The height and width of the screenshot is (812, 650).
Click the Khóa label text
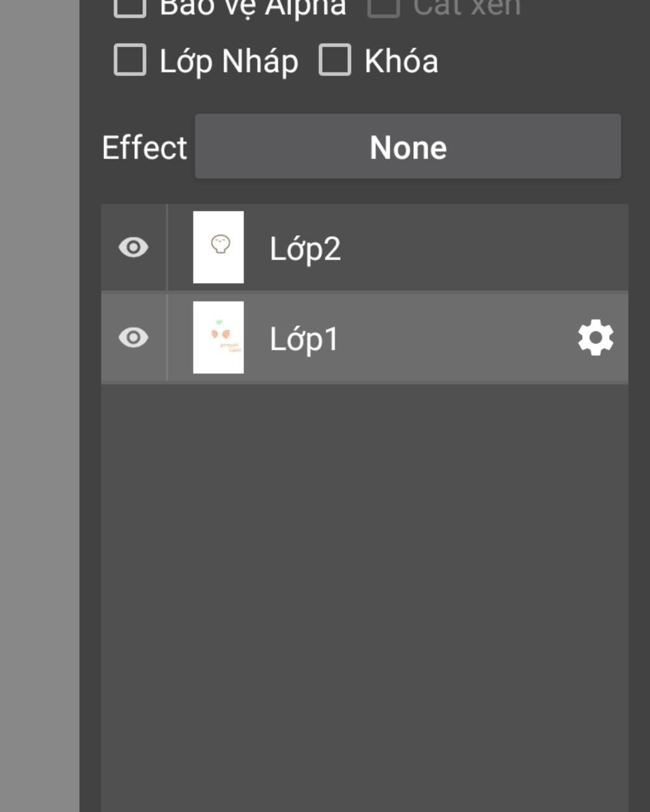point(401,62)
